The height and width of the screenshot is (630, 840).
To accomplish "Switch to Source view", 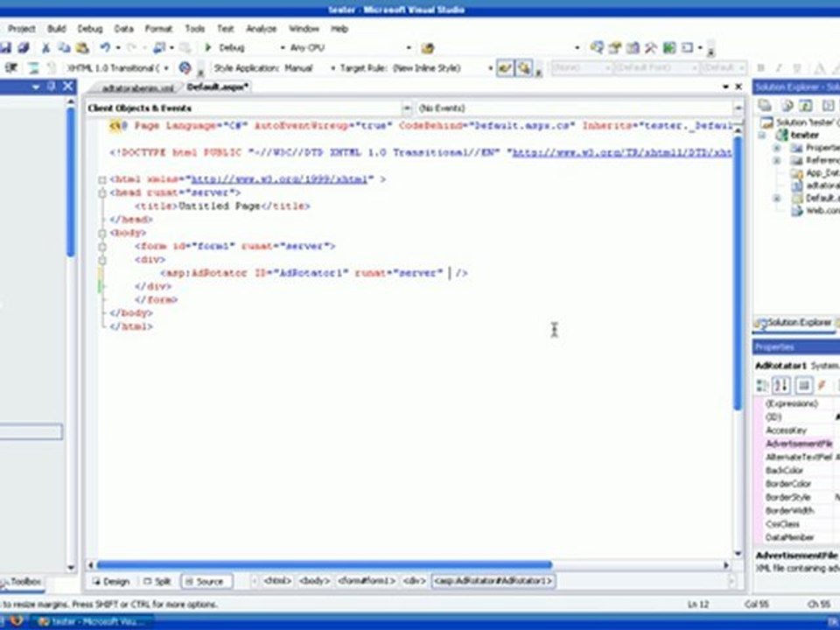I will tap(206, 581).
